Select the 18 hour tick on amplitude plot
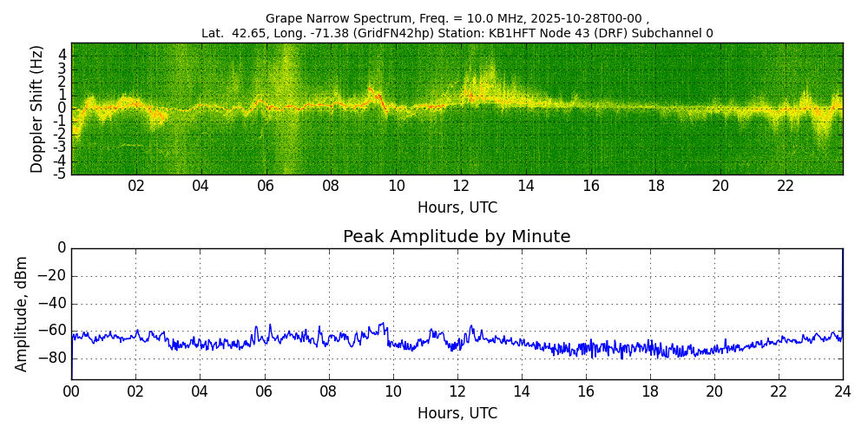The height and width of the screenshot is (434, 868). click(649, 391)
